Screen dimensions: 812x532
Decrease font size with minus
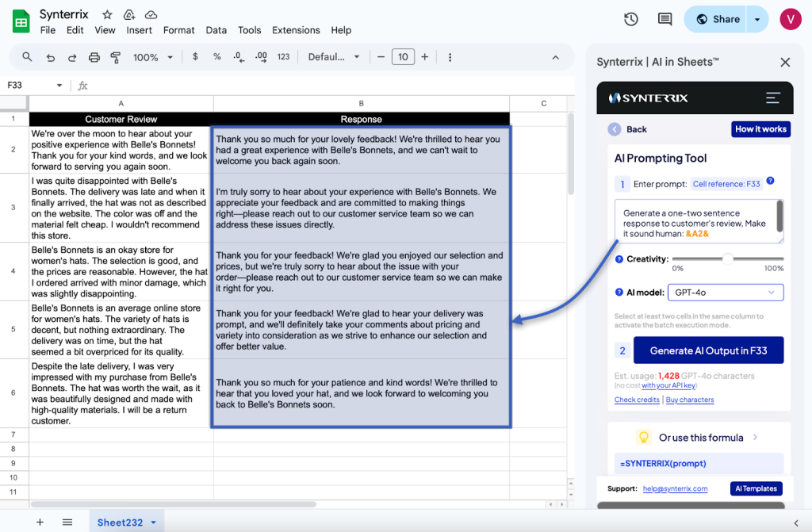(x=381, y=57)
